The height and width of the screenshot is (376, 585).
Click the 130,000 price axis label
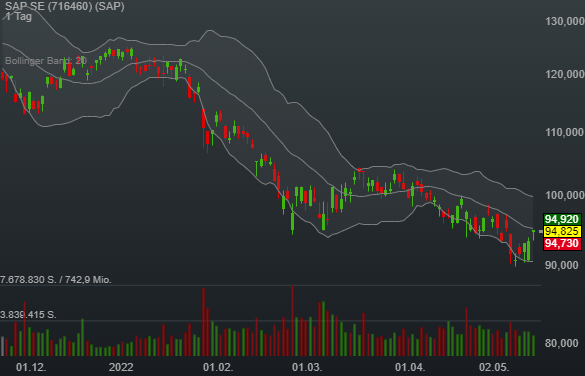point(565,21)
